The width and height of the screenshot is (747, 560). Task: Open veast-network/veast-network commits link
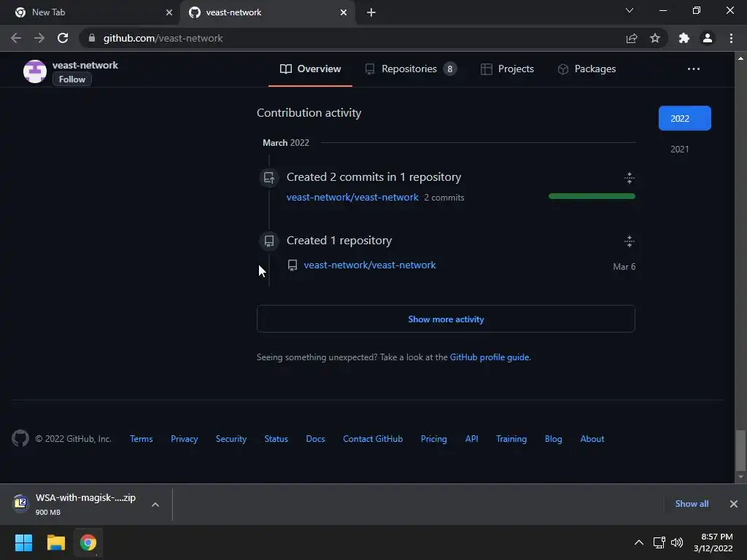[352, 197]
